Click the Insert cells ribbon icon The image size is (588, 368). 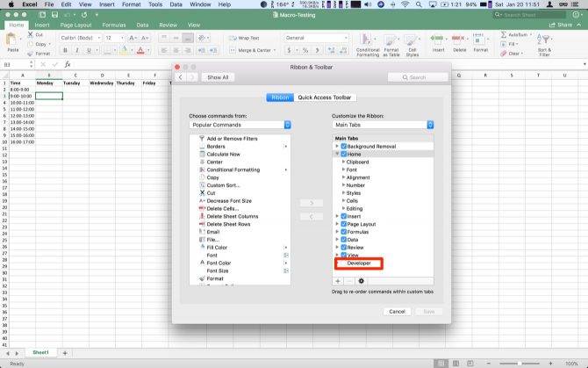pyautogui.click(x=436, y=39)
